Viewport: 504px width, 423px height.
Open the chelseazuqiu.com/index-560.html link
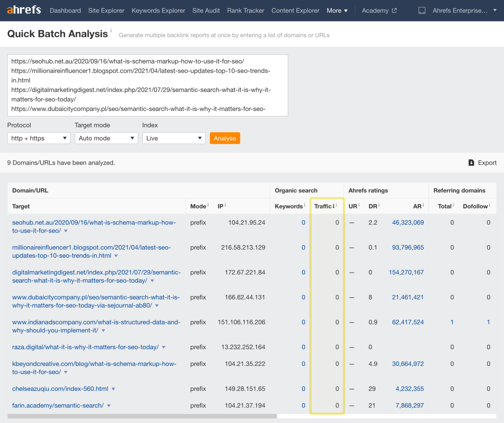[60, 389]
